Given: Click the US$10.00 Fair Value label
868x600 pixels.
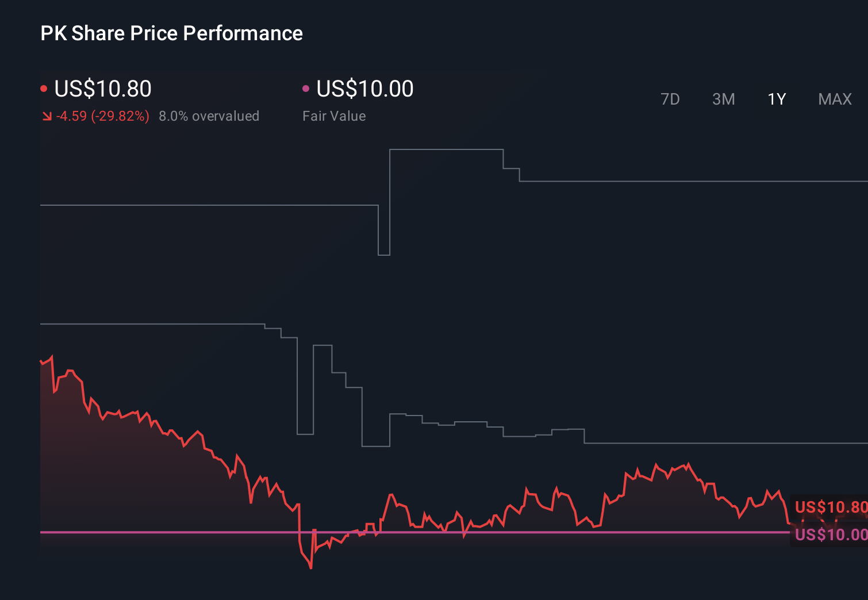Looking at the screenshot, I should 364,89.
